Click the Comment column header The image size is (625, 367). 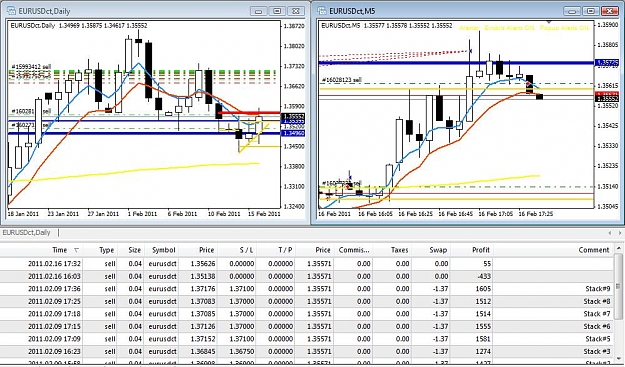(594, 250)
